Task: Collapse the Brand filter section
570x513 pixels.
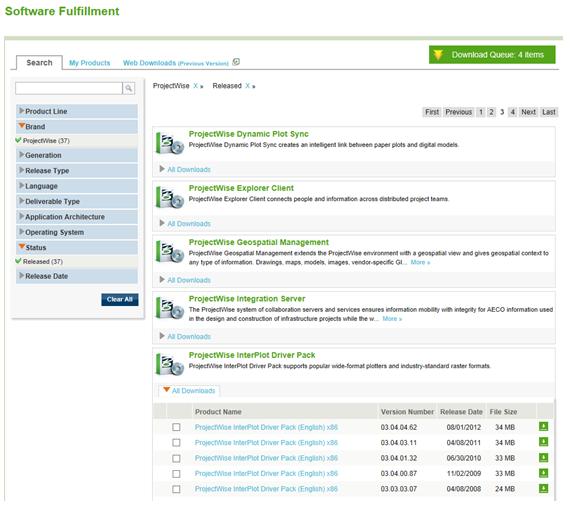Action: [77, 127]
